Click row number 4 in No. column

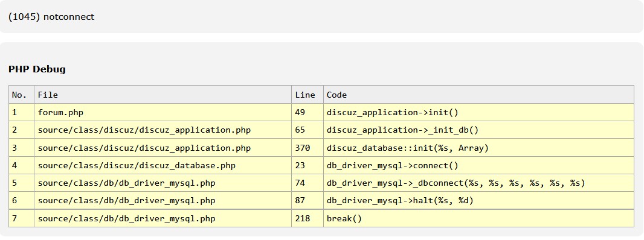click(21, 165)
